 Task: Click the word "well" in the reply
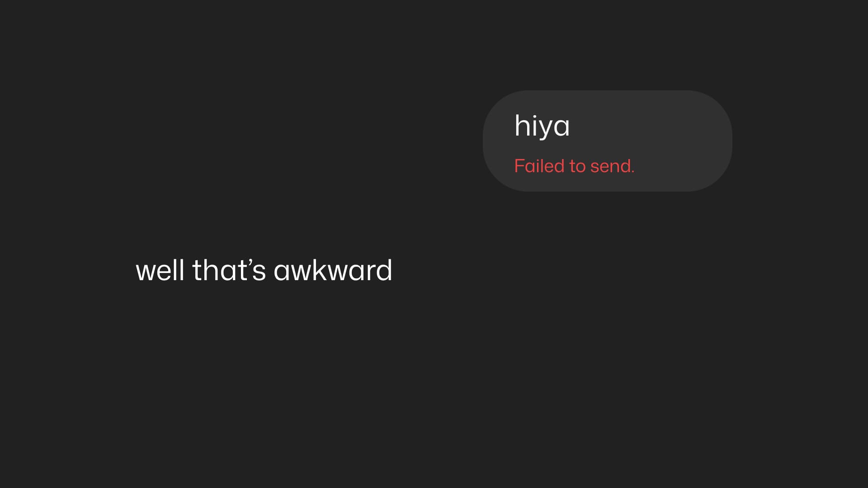160,271
